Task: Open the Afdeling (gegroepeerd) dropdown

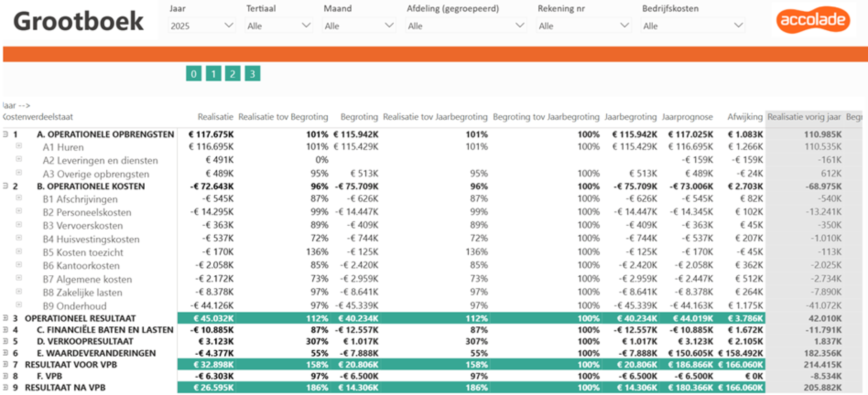Action: tap(466, 26)
